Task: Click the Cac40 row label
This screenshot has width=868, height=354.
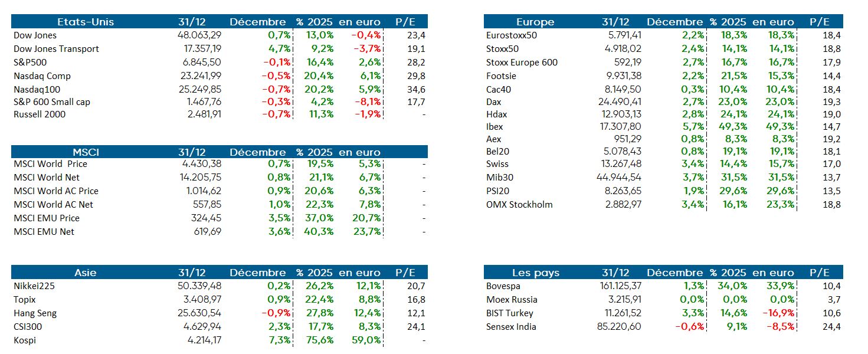Action: 499,89
